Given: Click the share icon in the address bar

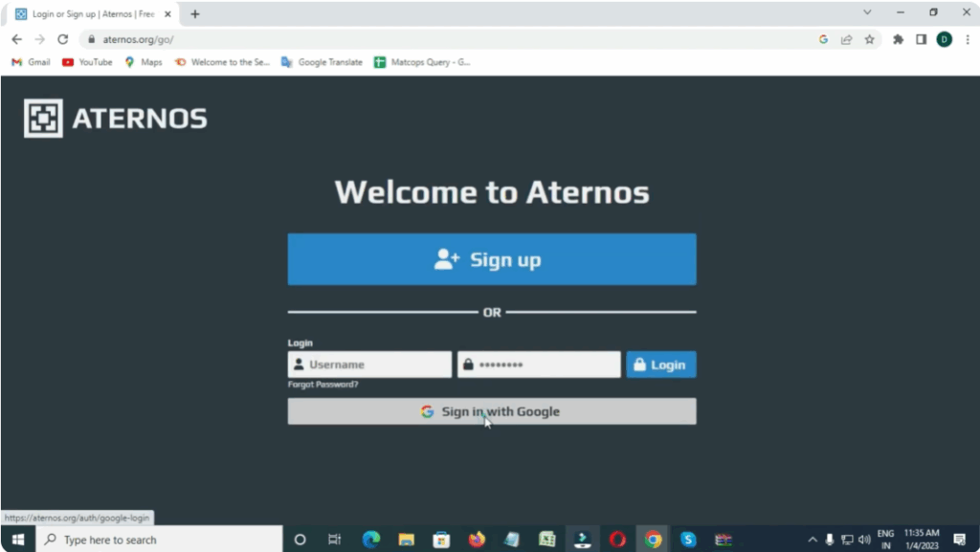Looking at the screenshot, I should 846,41.
